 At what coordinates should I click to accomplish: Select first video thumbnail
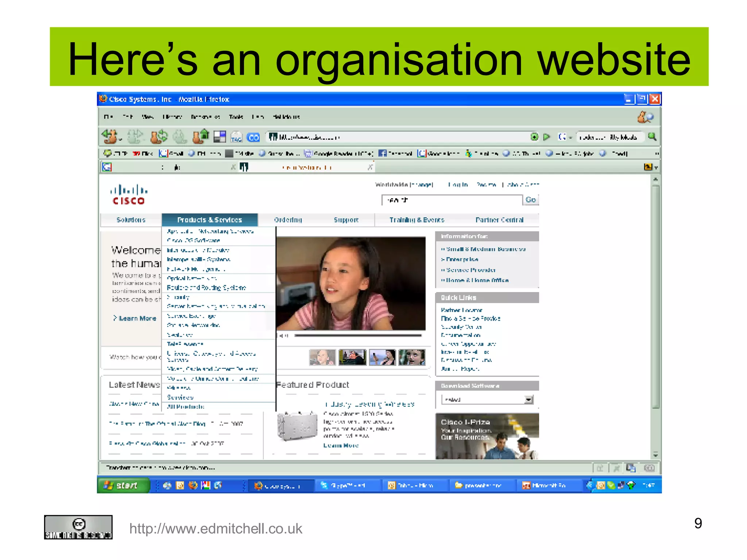click(322, 357)
